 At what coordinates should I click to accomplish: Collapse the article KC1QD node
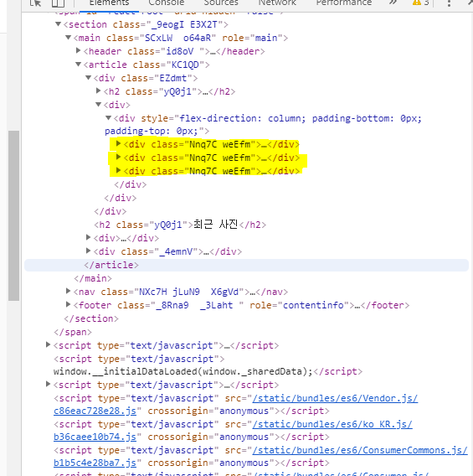tap(78, 64)
